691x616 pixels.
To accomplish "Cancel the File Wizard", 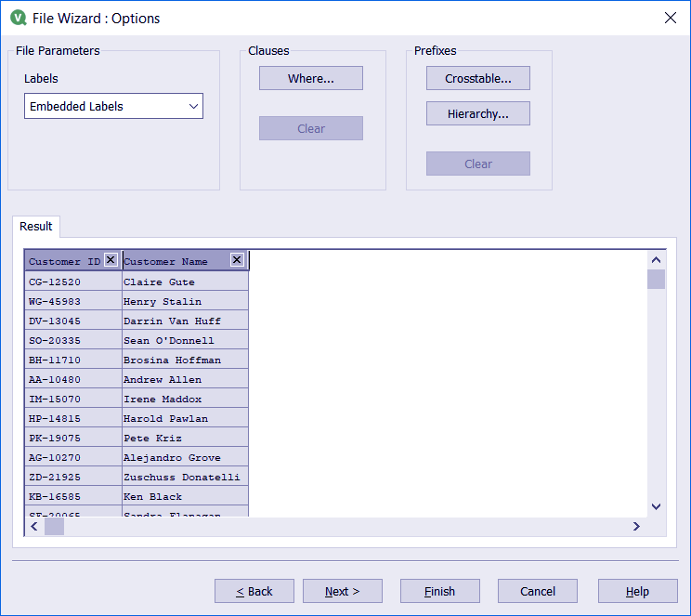I will [538, 591].
